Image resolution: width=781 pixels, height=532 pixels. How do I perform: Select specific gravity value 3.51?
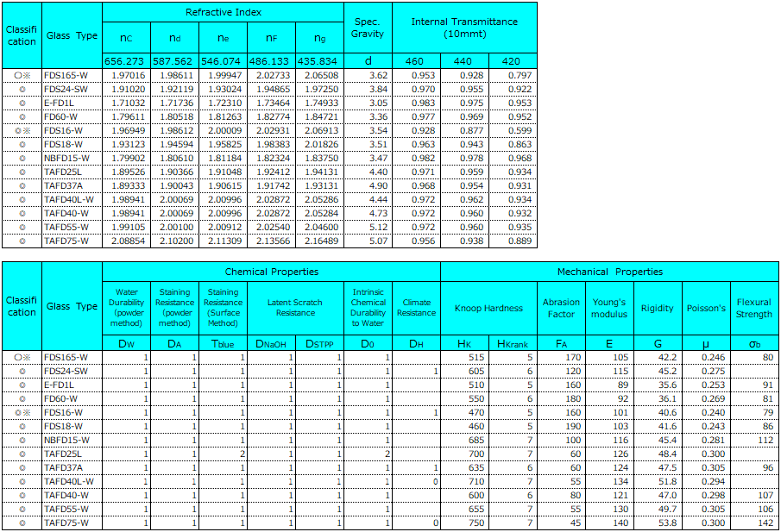[x=379, y=144]
